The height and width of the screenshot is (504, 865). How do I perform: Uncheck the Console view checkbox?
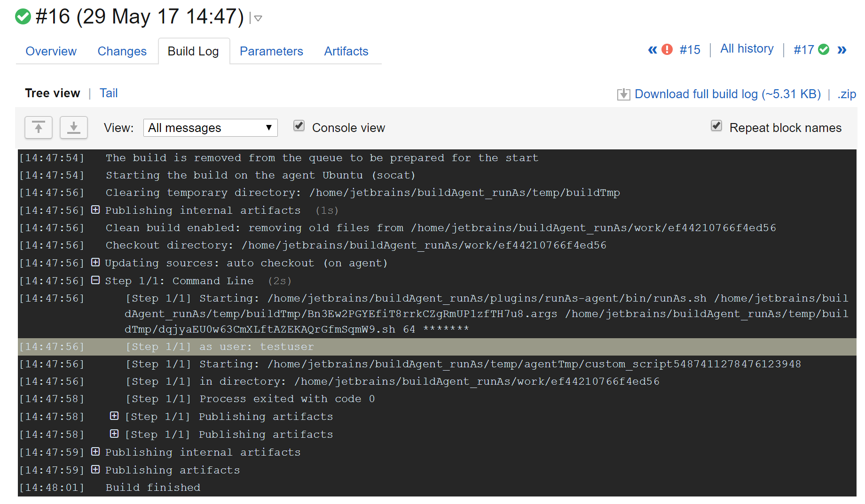pyautogui.click(x=299, y=126)
